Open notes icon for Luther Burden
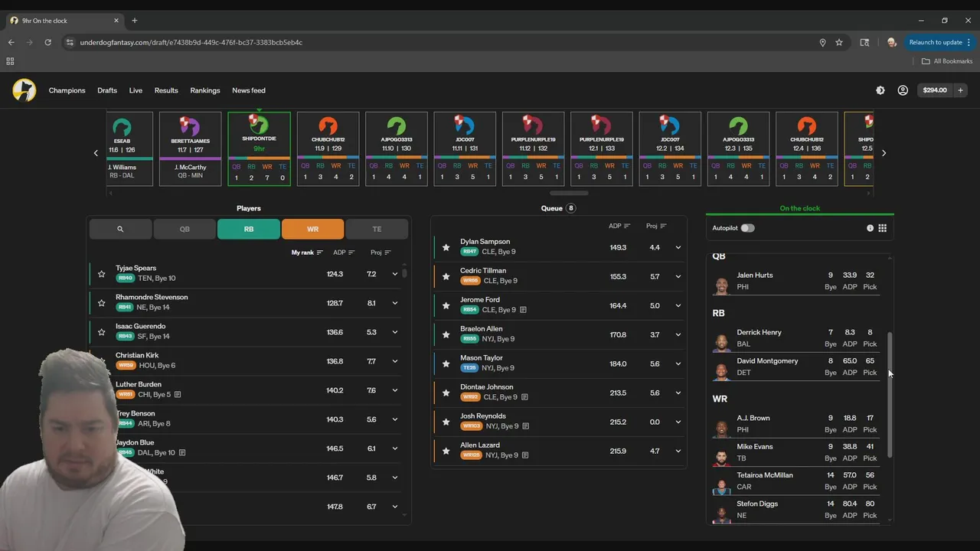Image resolution: width=980 pixels, height=551 pixels. 178,395
